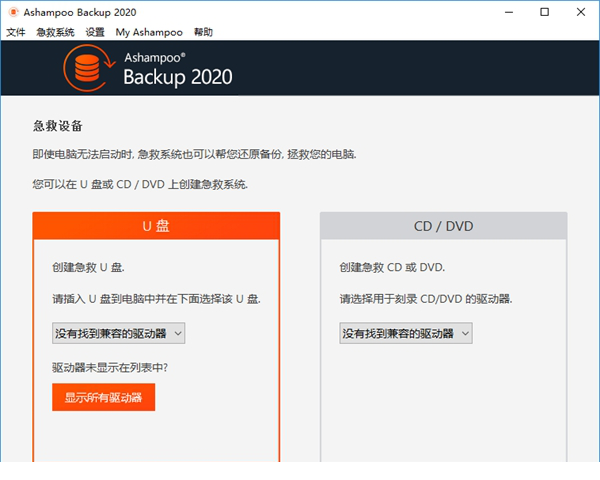Click text 请选择用于刻录 CD/DVD 的驱动器.
600x480 pixels.
tap(426, 299)
